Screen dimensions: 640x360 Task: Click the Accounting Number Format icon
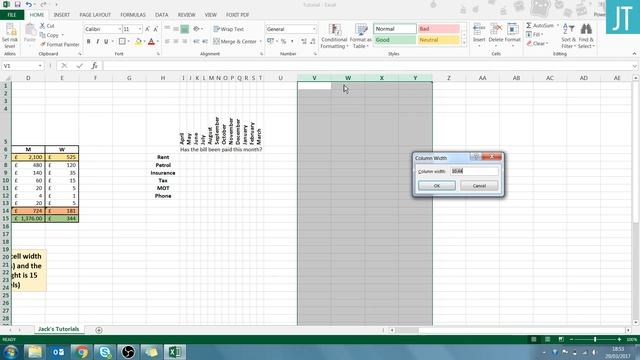(x=270, y=41)
